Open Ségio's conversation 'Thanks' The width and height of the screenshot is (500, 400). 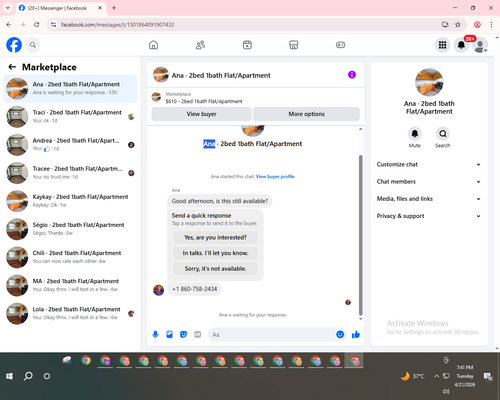coord(70,229)
